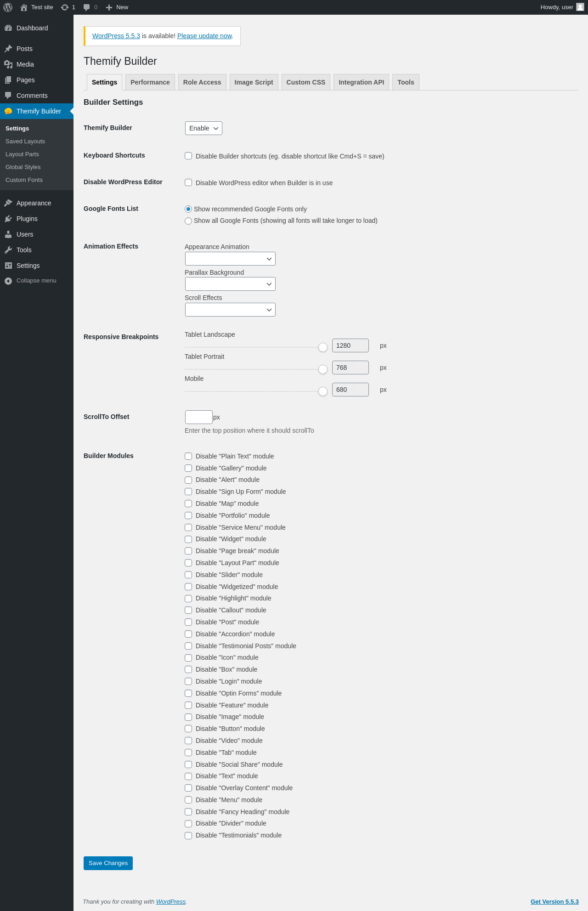Tick Disable "Gallery" module checkbox
Screen dimensions: 588x911
tap(188, 468)
